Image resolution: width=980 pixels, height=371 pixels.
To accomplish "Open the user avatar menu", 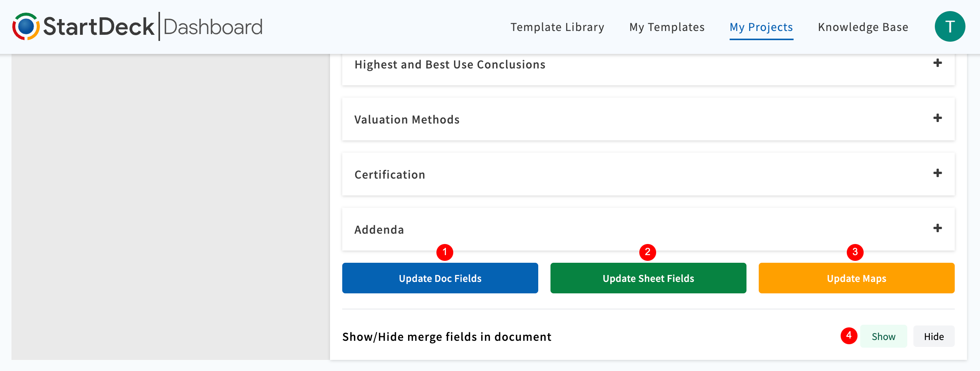I will tap(950, 27).
